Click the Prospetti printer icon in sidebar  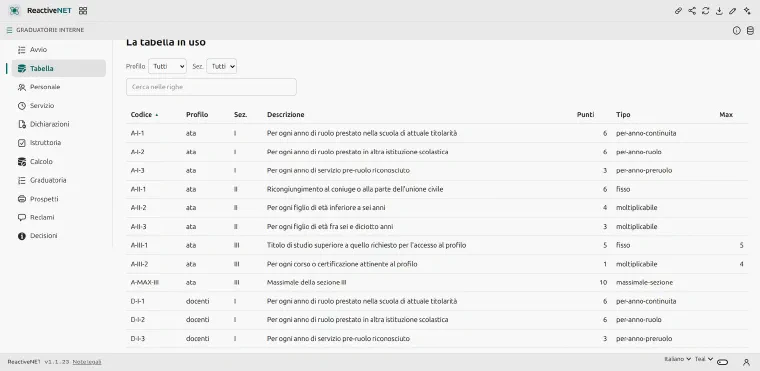[x=21, y=199]
